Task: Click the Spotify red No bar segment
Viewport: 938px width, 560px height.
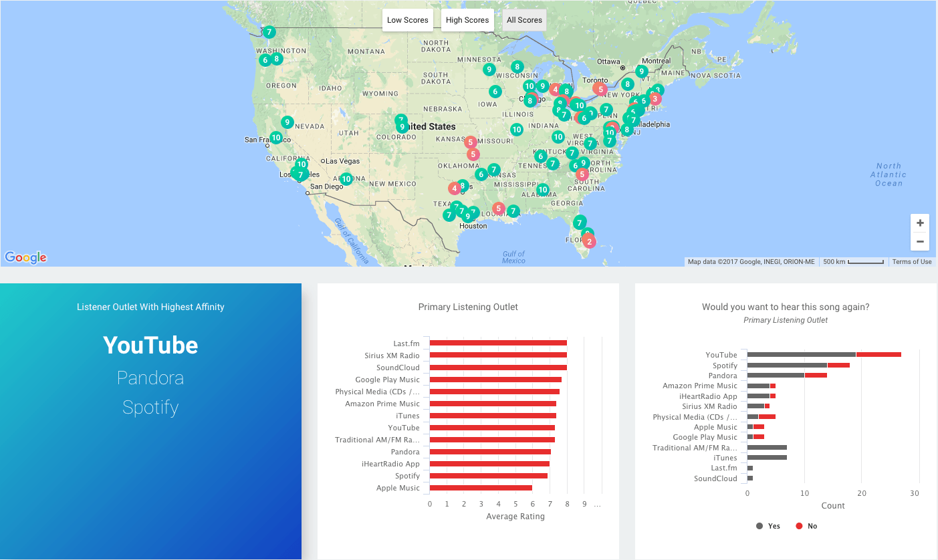Action: (x=838, y=366)
